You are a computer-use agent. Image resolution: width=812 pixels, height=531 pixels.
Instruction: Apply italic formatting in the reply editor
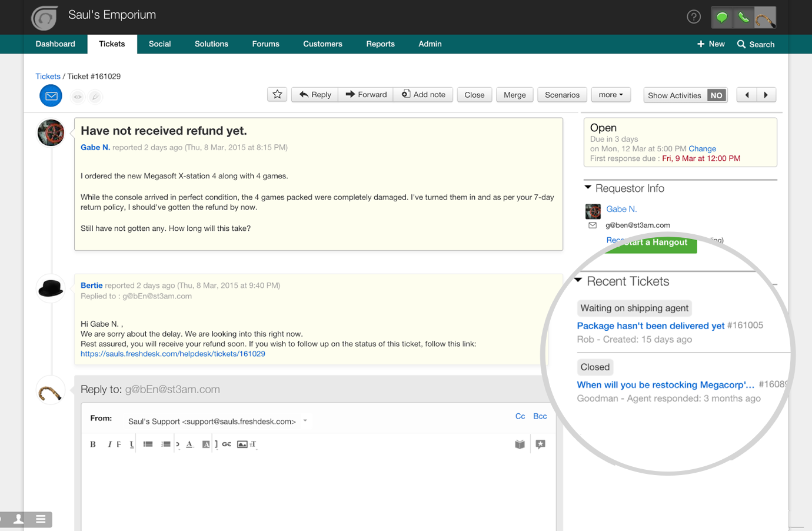pyautogui.click(x=109, y=444)
